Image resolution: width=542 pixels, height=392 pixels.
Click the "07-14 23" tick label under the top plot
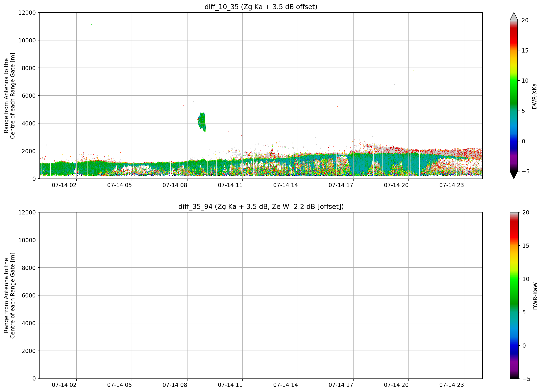451,185
